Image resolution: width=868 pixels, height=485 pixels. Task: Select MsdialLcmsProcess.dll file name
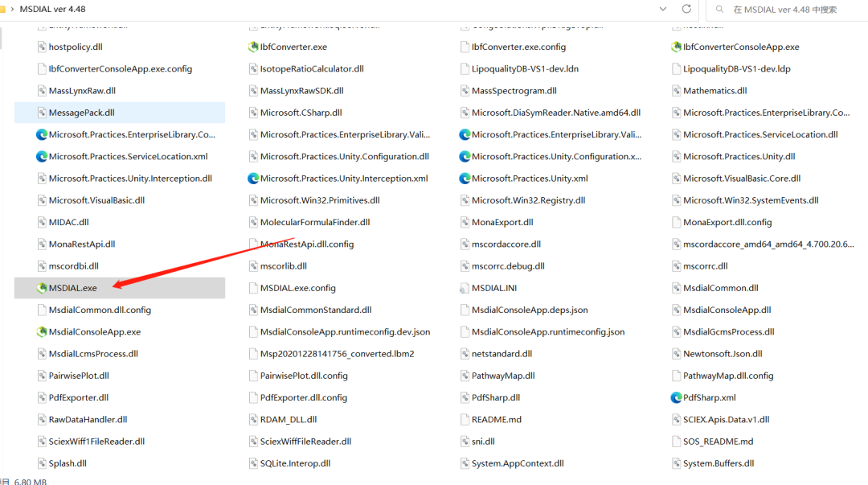pos(93,354)
